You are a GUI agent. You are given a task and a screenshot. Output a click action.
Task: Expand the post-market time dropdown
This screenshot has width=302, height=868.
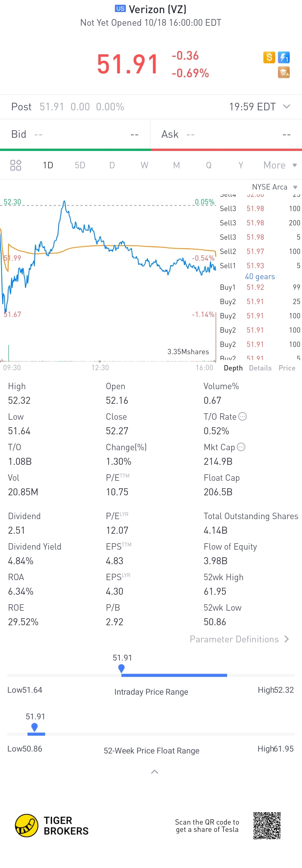pos(287,106)
